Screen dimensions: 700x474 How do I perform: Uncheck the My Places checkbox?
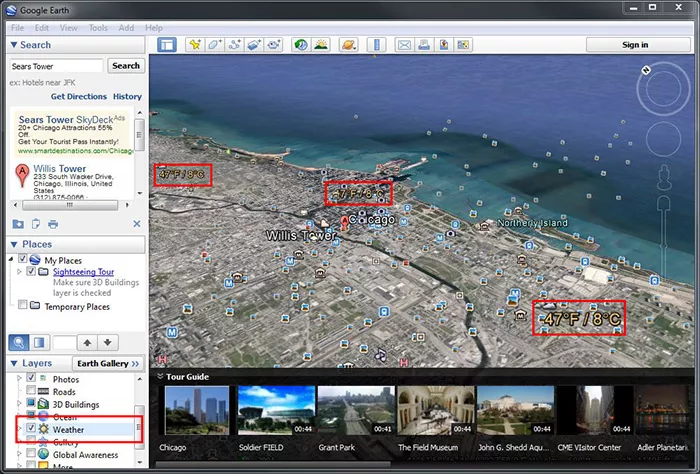point(23,259)
